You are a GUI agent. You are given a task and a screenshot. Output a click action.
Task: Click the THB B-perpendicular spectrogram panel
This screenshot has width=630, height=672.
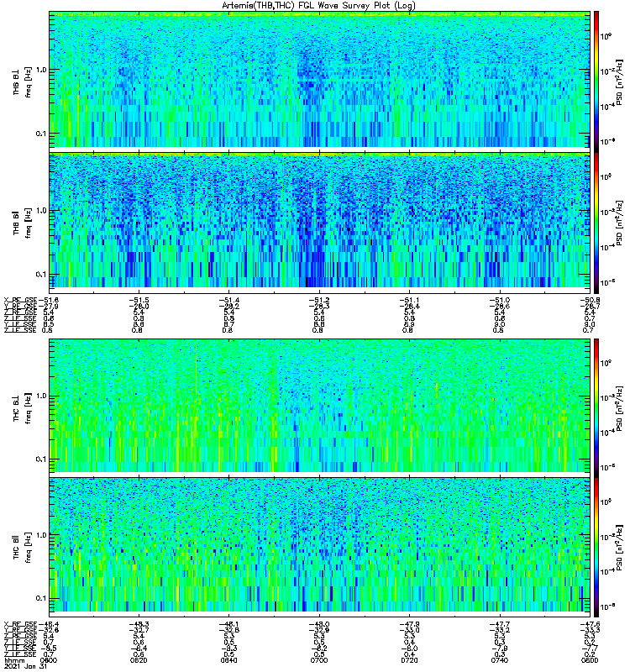coord(319,80)
